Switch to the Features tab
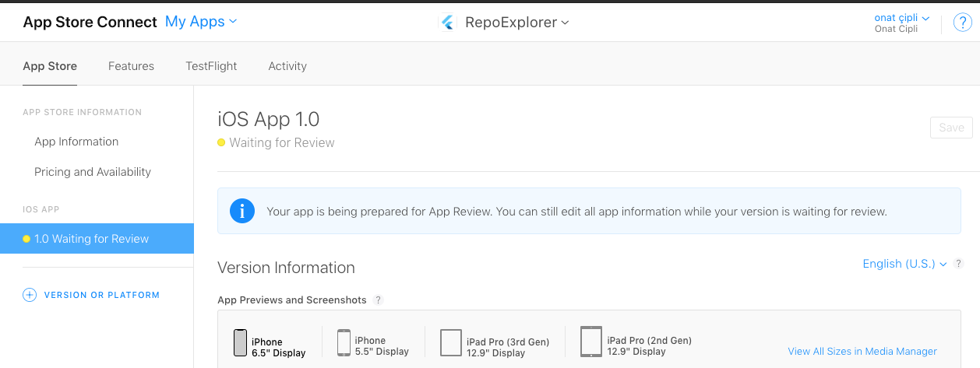The height and width of the screenshot is (368, 980). pos(131,66)
